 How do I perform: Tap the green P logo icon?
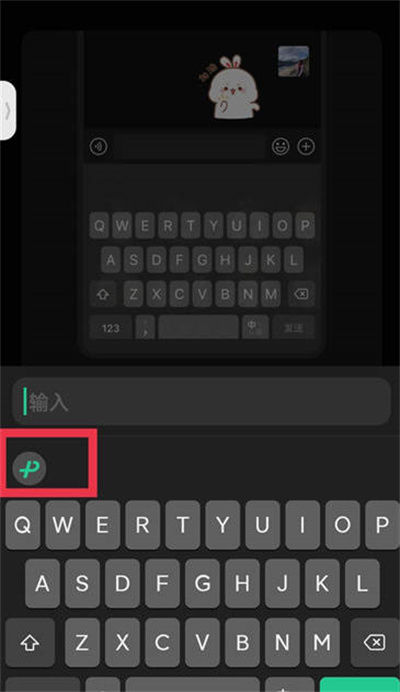pyautogui.click(x=29, y=468)
